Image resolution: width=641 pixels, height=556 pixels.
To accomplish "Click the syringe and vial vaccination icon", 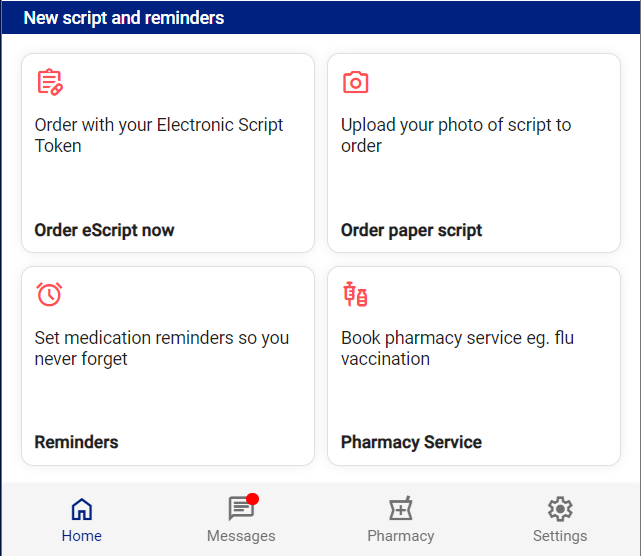I will (355, 294).
